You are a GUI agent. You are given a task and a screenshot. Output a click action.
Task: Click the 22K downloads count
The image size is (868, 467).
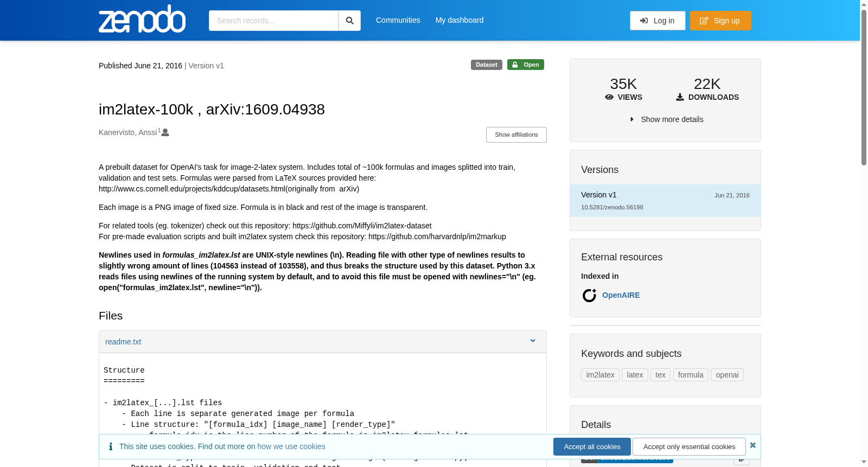click(x=707, y=84)
